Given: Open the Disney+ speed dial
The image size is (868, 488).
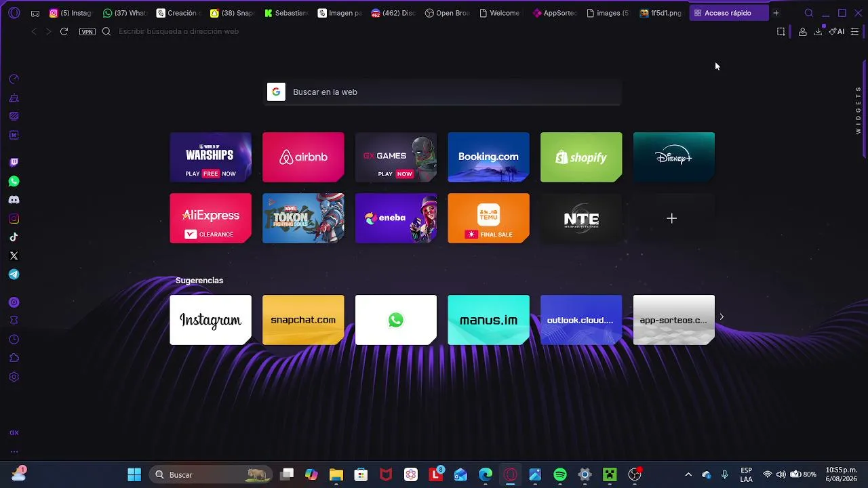Looking at the screenshot, I should click(x=674, y=157).
